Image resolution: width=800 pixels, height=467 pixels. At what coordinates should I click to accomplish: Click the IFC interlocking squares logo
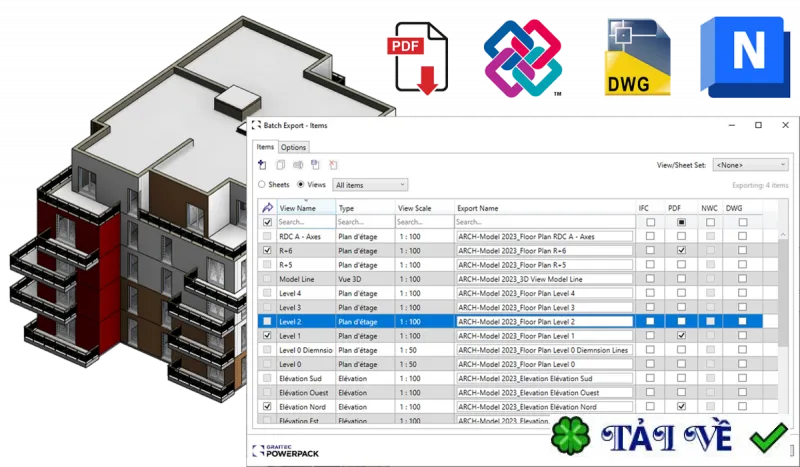tap(523, 58)
